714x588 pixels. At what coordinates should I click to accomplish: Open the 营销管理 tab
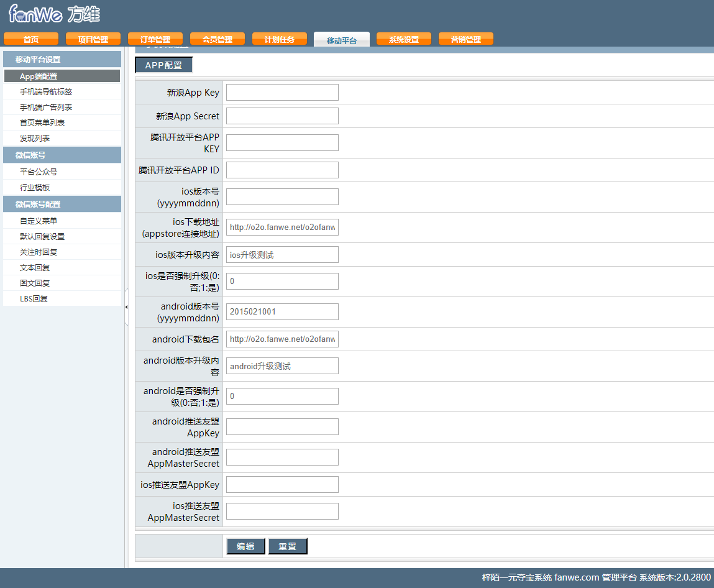pos(466,39)
